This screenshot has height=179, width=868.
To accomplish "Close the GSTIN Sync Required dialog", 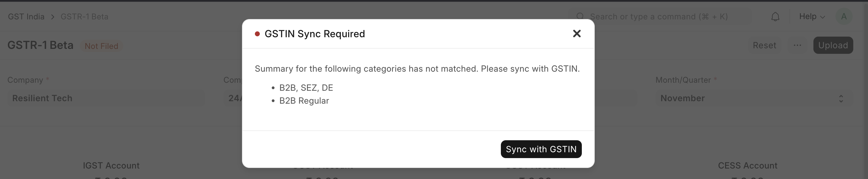I will click(x=577, y=34).
